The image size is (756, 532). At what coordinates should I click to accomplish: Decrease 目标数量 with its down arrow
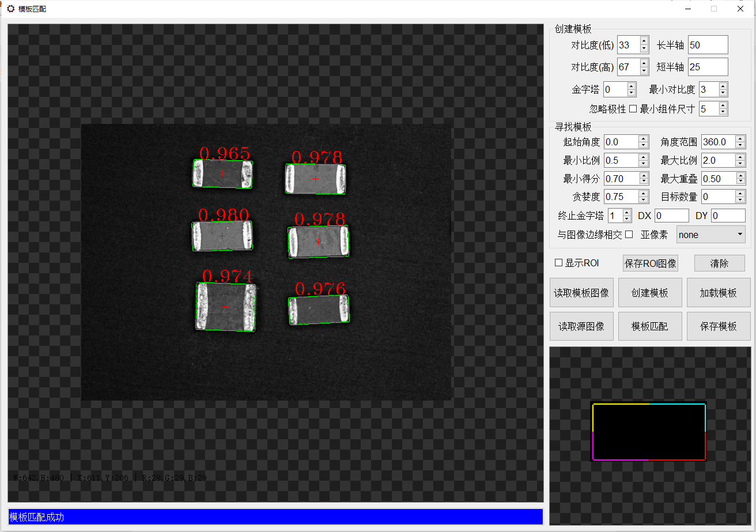pos(740,200)
